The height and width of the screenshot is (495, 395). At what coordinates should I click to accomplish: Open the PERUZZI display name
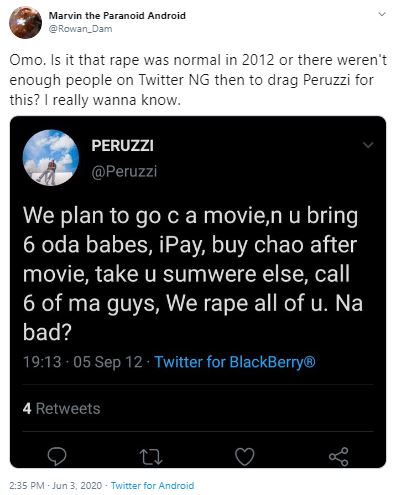pos(122,146)
